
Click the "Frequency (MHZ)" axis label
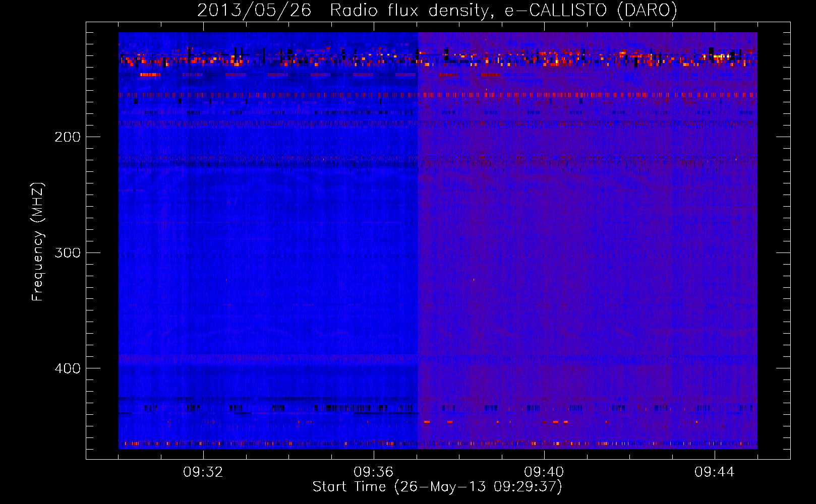click(x=38, y=242)
